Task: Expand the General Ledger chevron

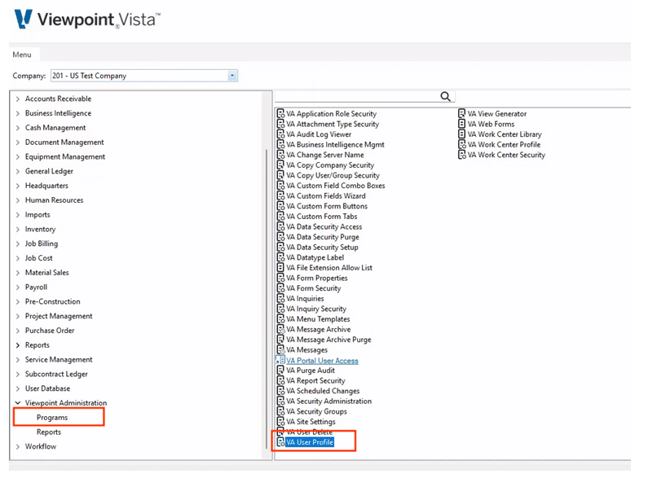Action: coord(18,172)
